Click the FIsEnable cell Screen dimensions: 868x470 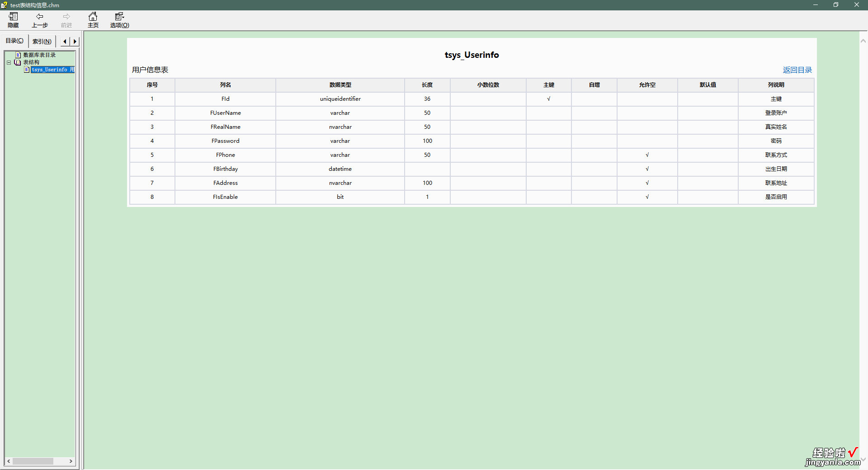(x=226, y=197)
